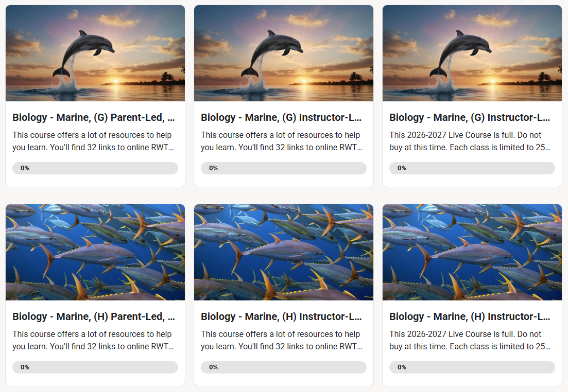Open dolphin thumbnail of (G) Parent-Led course
Image resolution: width=568 pixels, height=392 pixels.
click(95, 53)
